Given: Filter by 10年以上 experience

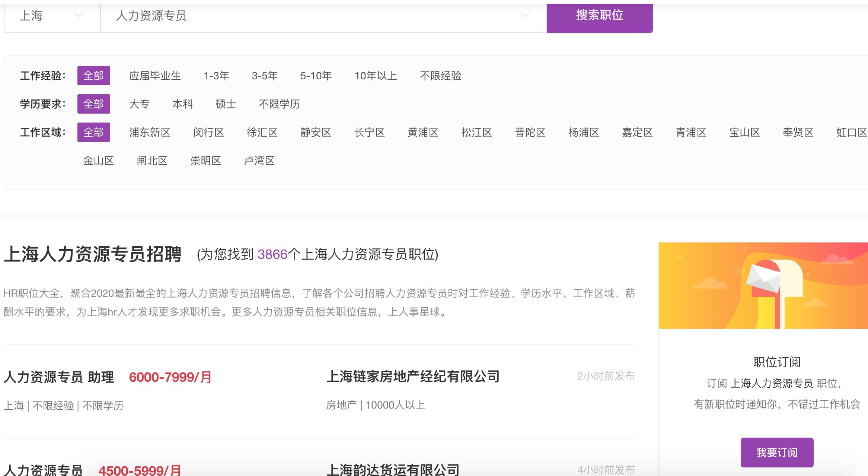Looking at the screenshot, I should click(376, 76).
